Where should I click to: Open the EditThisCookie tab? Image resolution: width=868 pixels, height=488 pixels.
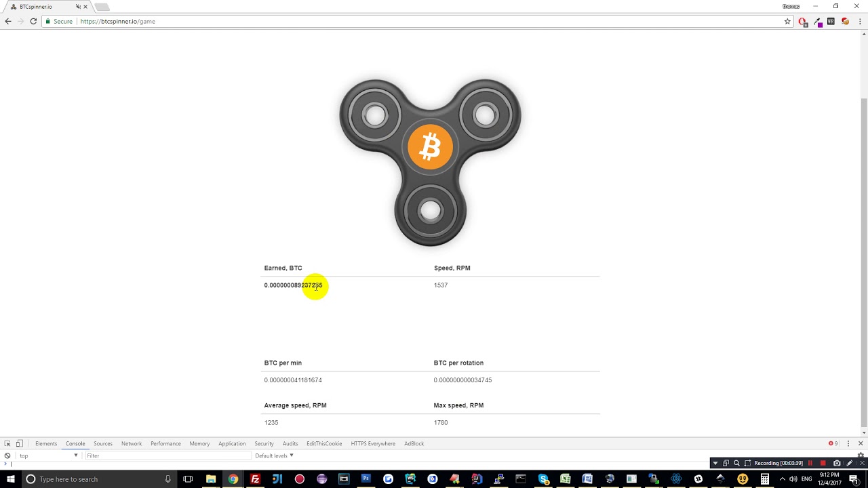click(324, 444)
